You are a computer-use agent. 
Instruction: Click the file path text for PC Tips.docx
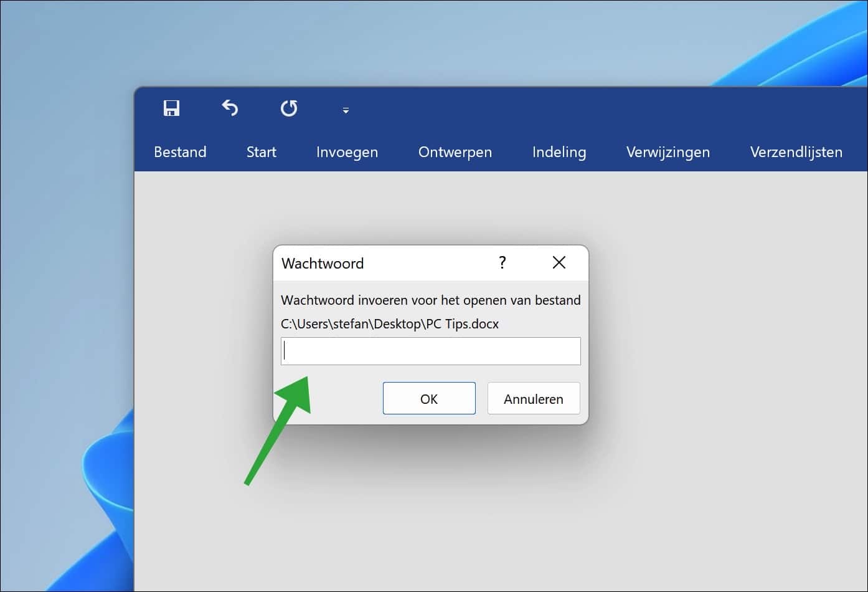(x=389, y=323)
